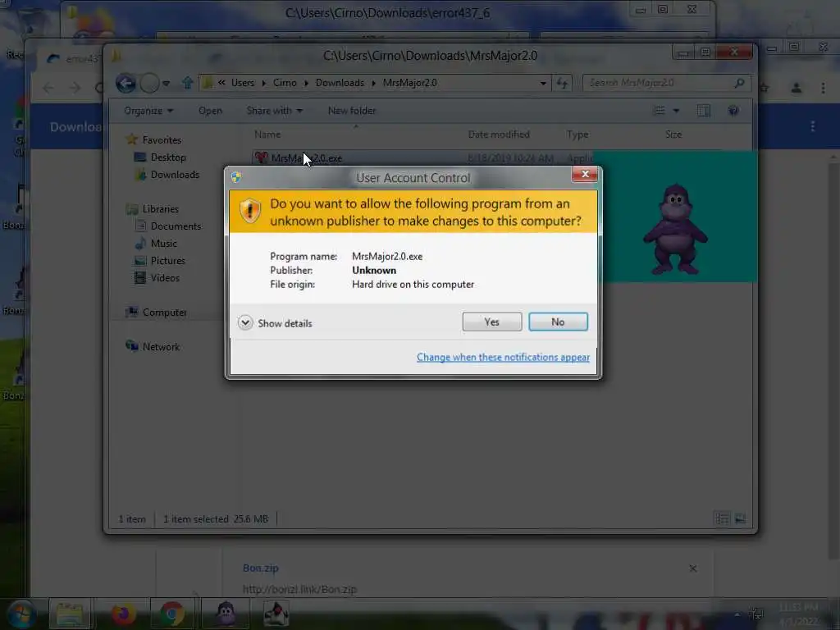Select Favorites in navigation pane

point(162,139)
